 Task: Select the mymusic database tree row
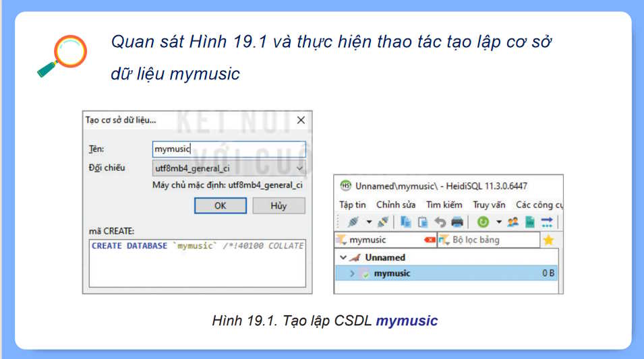pyautogui.click(x=447, y=273)
